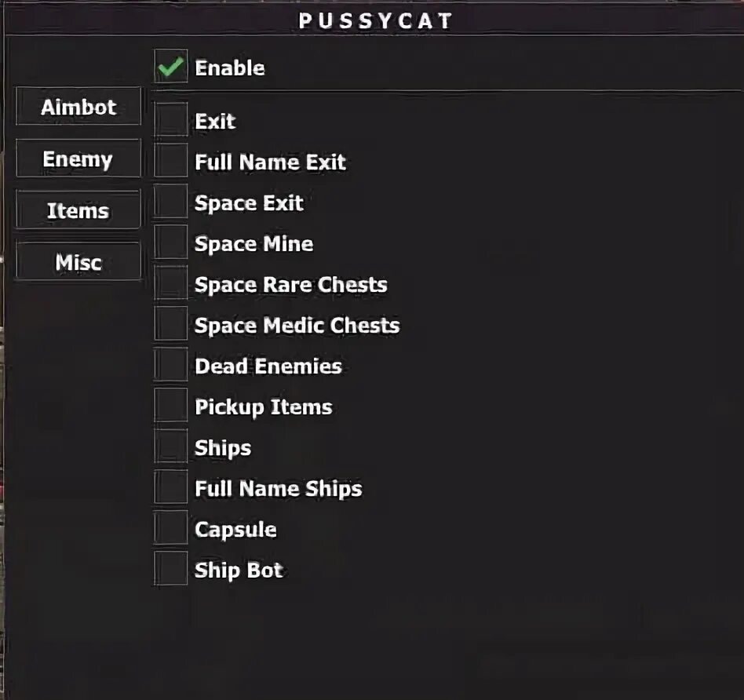Screen dimensions: 744x700
Task: Tick the Space Medic Chests checkbox
Action: point(171,323)
